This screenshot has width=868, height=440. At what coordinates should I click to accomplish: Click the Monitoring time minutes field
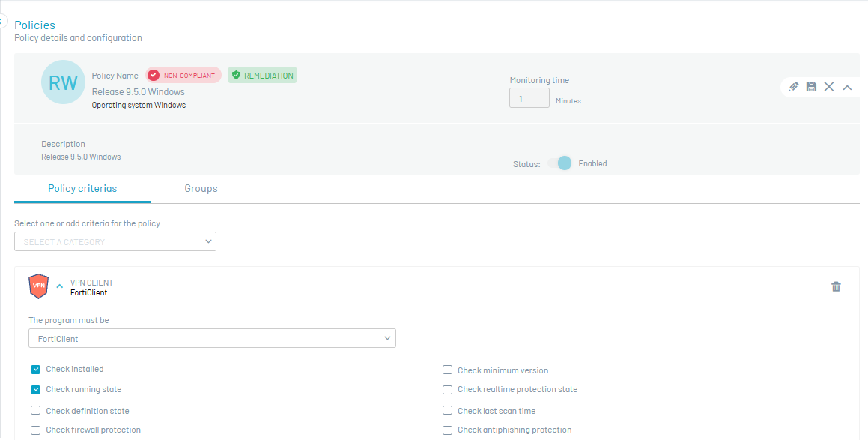click(x=529, y=98)
